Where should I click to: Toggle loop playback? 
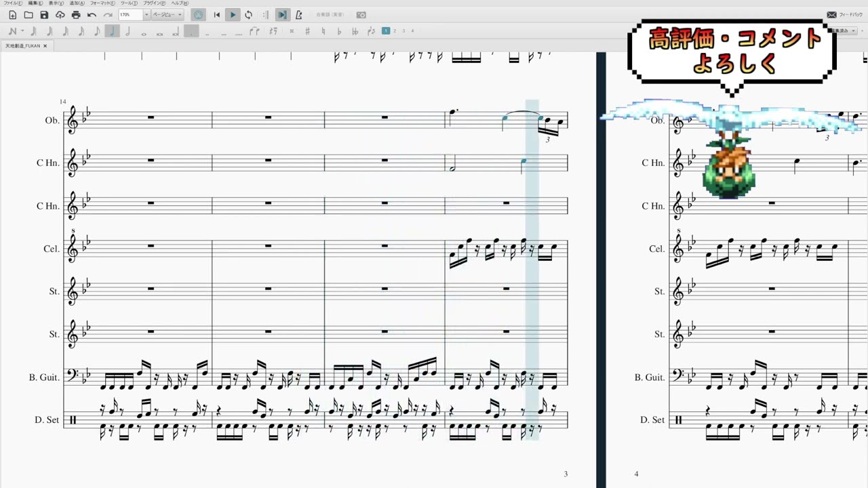[249, 15]
